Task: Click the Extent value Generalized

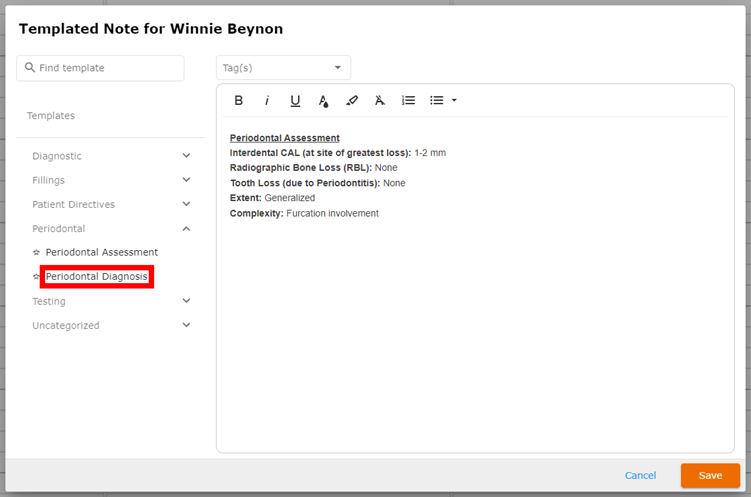Action: (290, 198)
